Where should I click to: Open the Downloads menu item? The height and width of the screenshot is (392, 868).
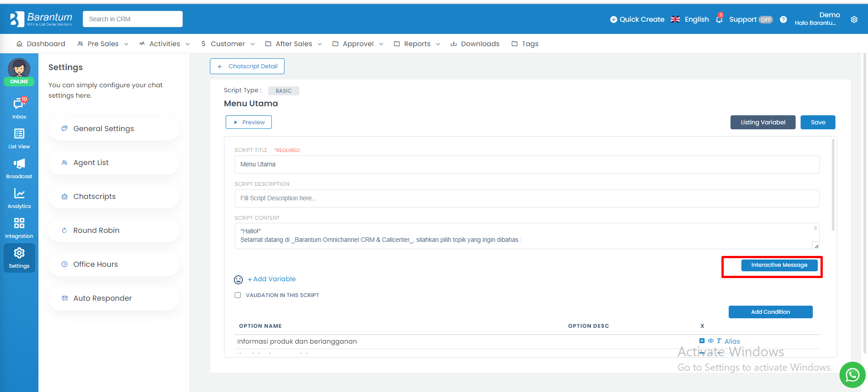475,44
